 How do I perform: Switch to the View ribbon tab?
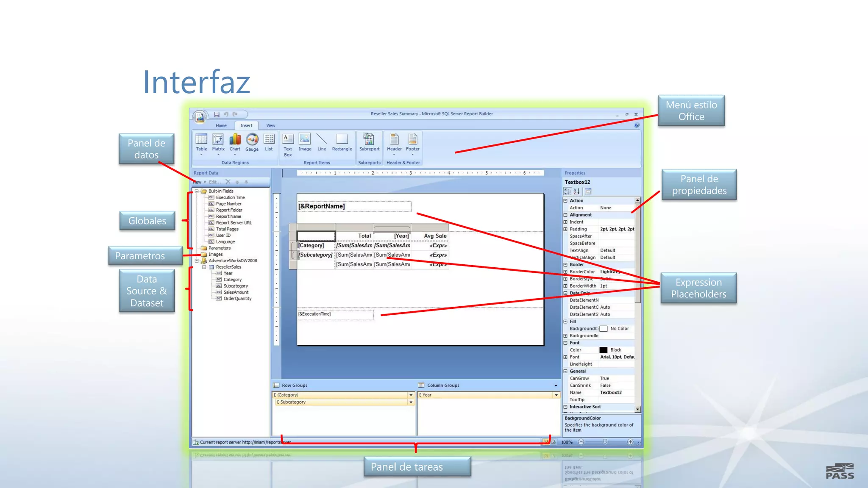tap(270, 126)
